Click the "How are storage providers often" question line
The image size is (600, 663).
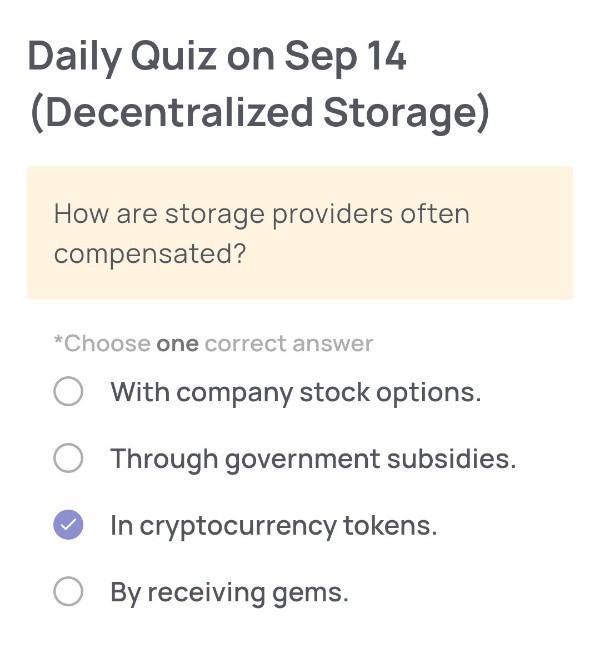pos(261,214)
